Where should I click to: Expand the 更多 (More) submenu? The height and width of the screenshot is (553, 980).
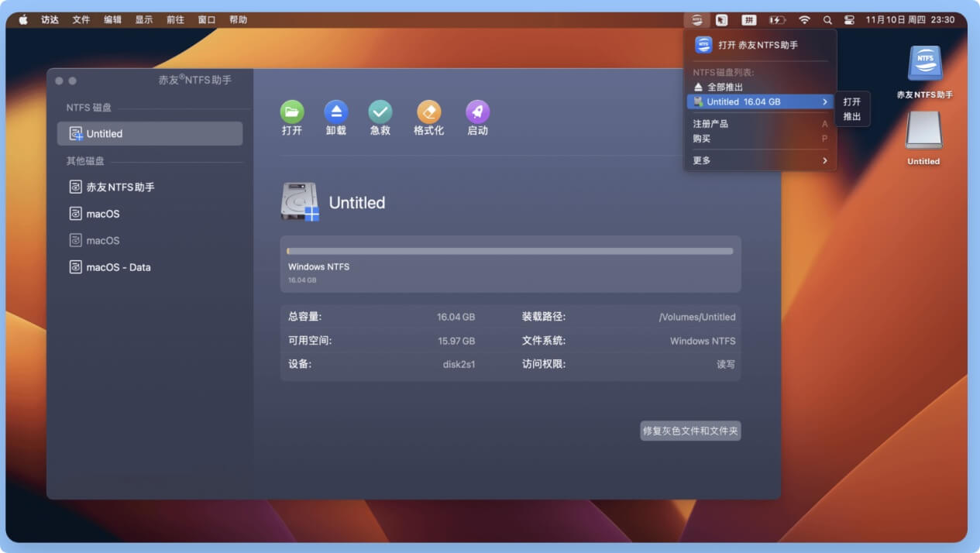click(759, 160)
